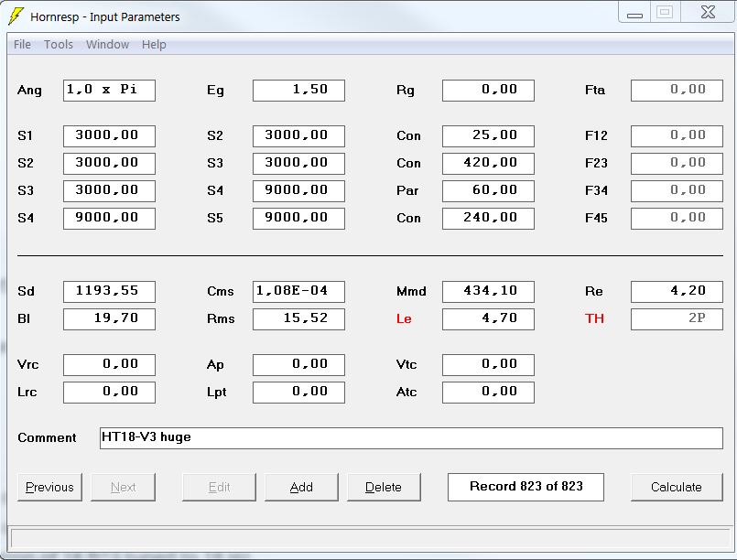
Task: Select the Vrc input field
Action: tap(110, 364)
